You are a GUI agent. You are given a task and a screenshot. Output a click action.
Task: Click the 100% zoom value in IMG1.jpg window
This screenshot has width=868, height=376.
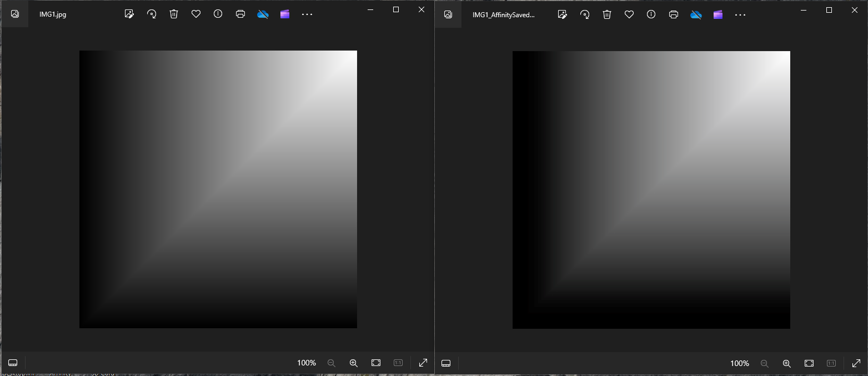[307, 363]
